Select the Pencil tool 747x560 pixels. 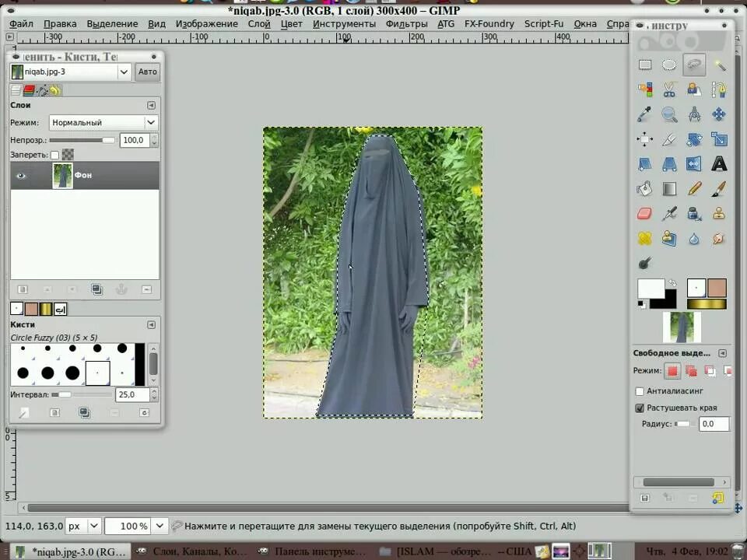click(694, 188)
